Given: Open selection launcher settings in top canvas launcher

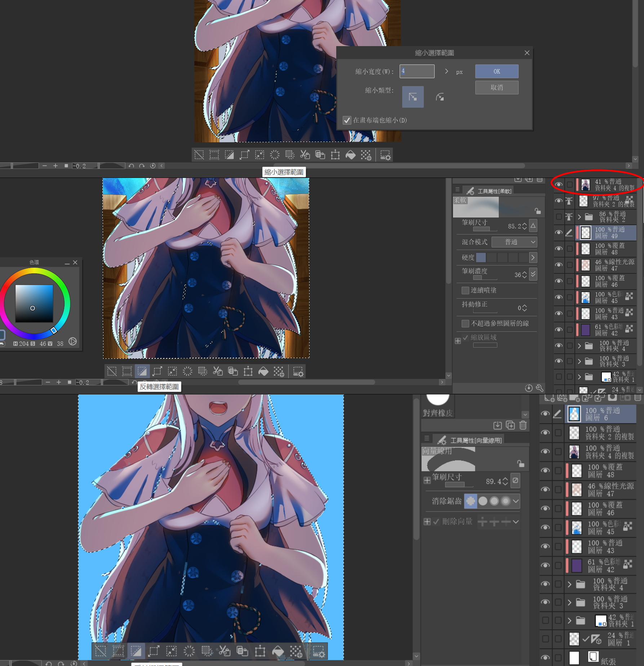Looking at the screenshot, I should 385,155.
